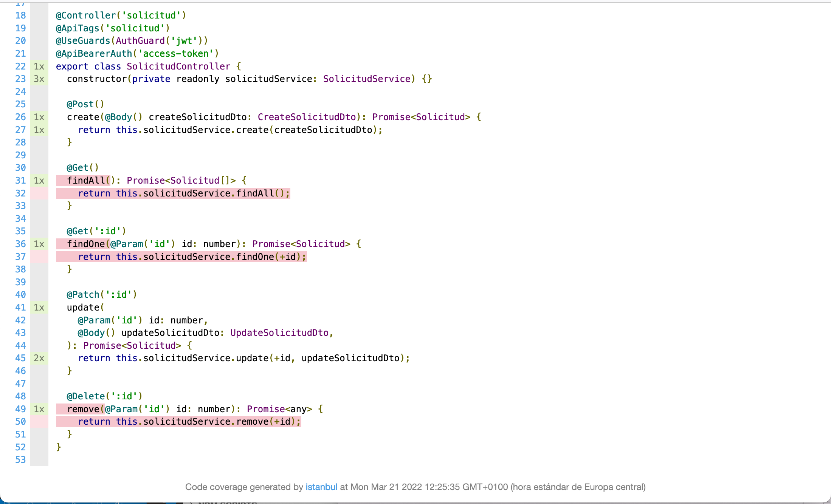Click the create(@Body() createSolicitudDto line
This screenshot has width=831, height=504.
point(274,117)
